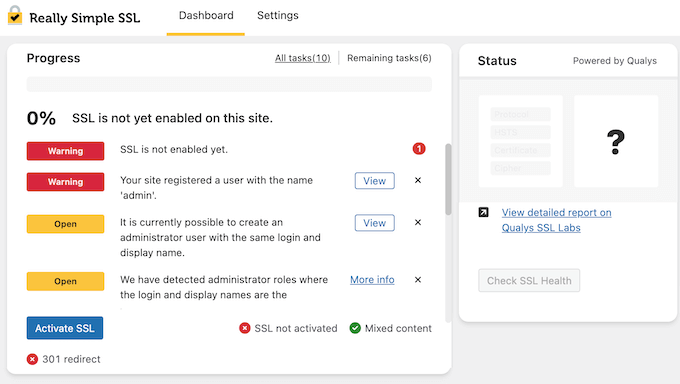The width and height of the screenshot is (680, 384).
Task: Switch to the Settings tab
Action: 278,16
